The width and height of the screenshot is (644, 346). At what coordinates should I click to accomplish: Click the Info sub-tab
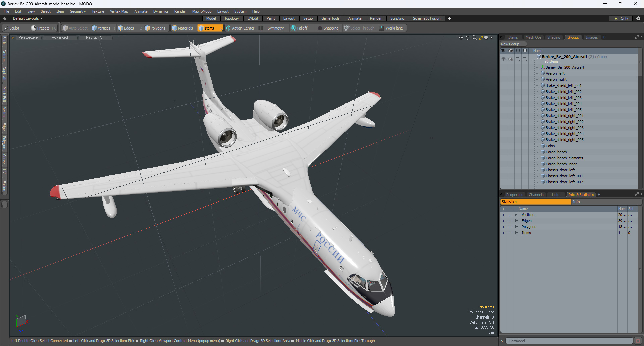(606, 202)
